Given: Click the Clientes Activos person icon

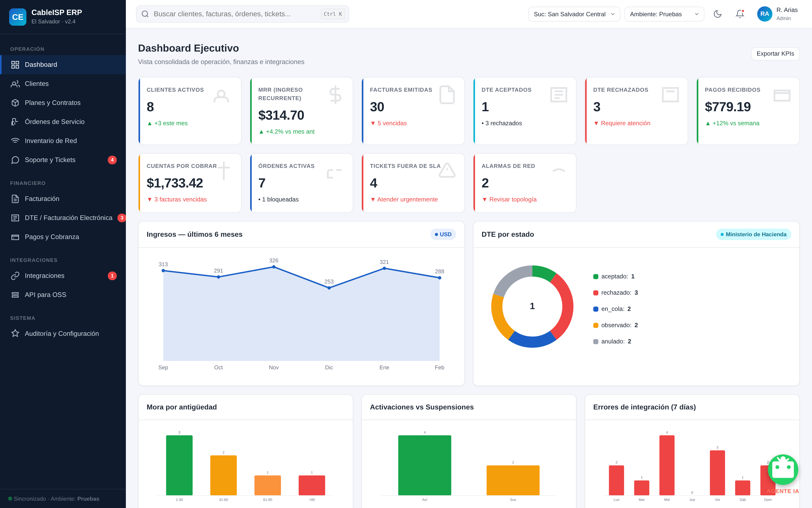Looking at the screenshot, I should click(x=221, y=96).
